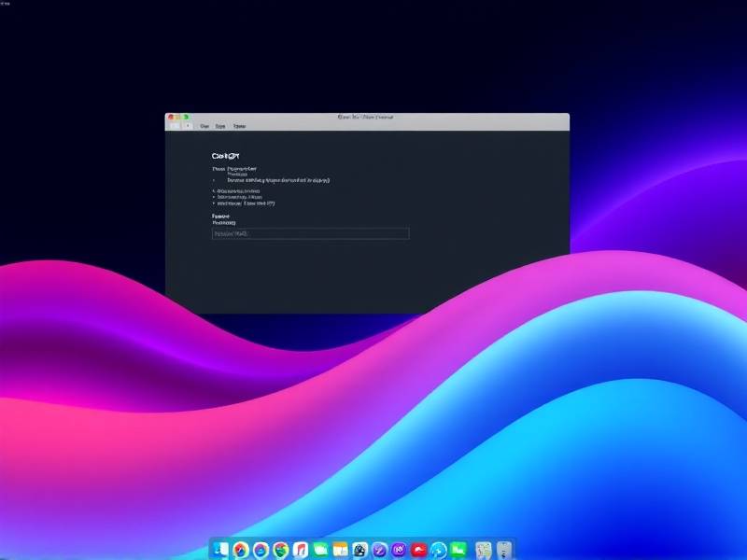The height and width of the screenshot is (560, 747).
Task: Click the last line of the second bullet group
Action: point(247,203)
